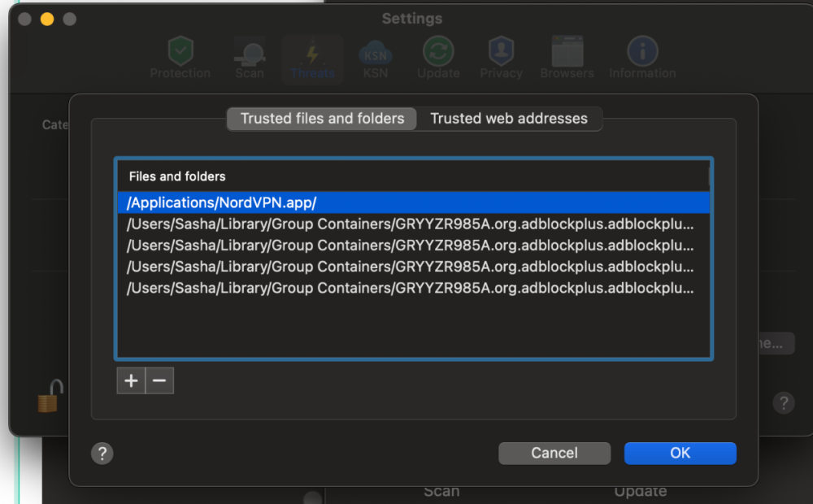Select the /Applications/NordVPN.app/ entry
813x504 pixels.
tap(413, 202)
